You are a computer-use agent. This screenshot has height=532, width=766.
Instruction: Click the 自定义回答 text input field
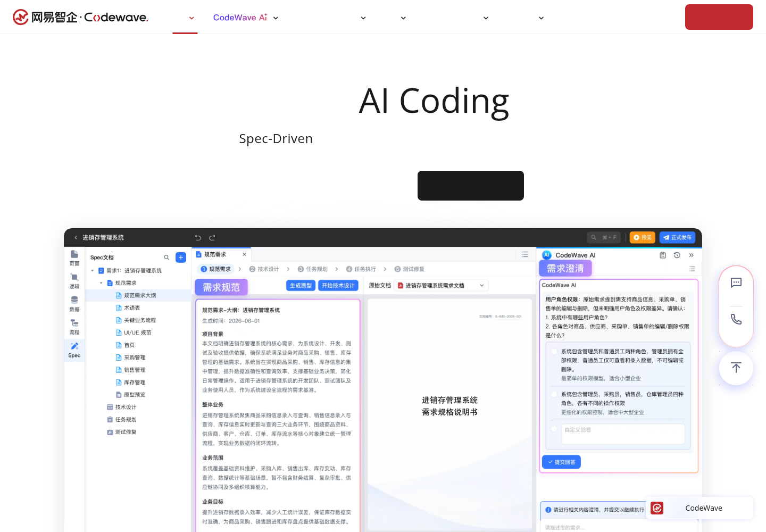point(623,434)
